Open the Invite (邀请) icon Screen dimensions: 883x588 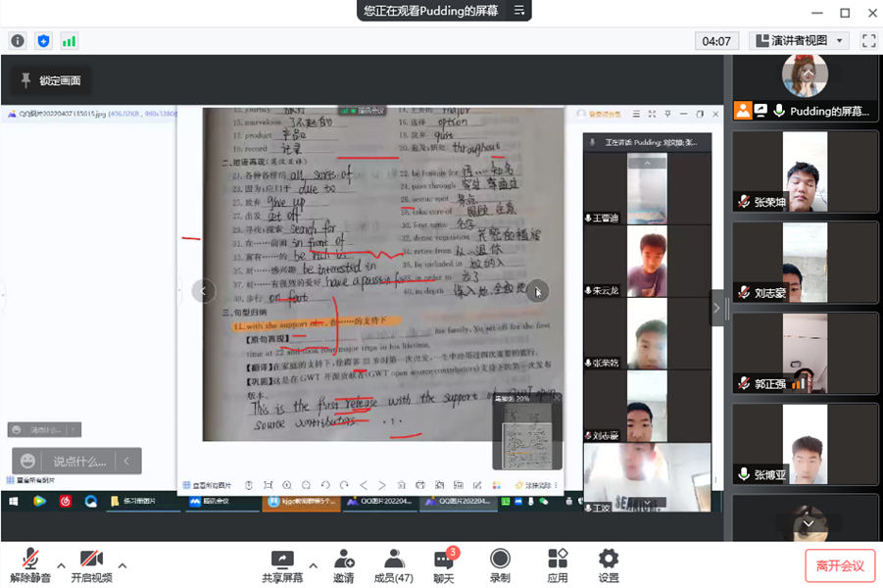344,565
